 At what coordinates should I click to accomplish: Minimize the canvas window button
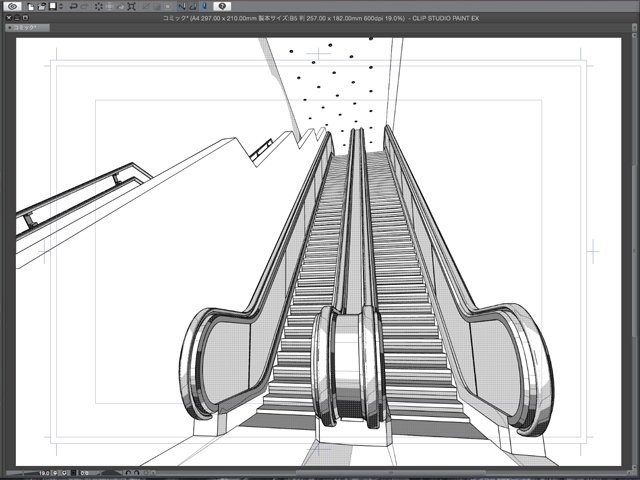(17, 18)
